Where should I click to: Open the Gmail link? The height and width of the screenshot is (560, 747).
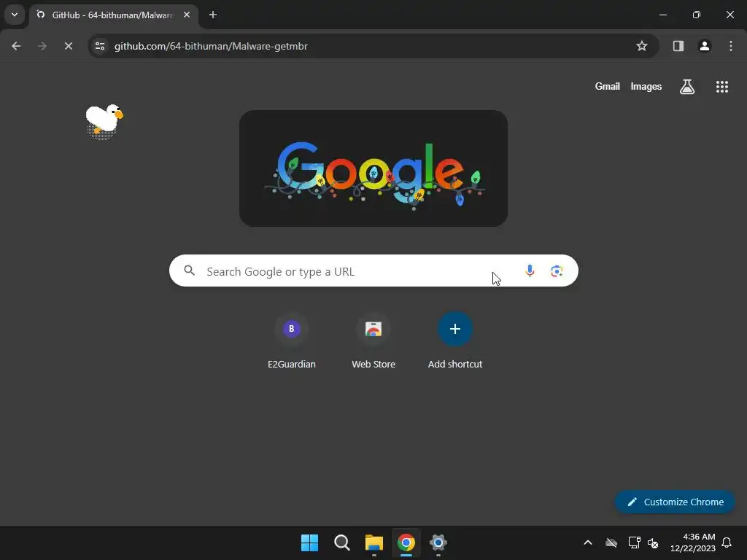[608, 87]
